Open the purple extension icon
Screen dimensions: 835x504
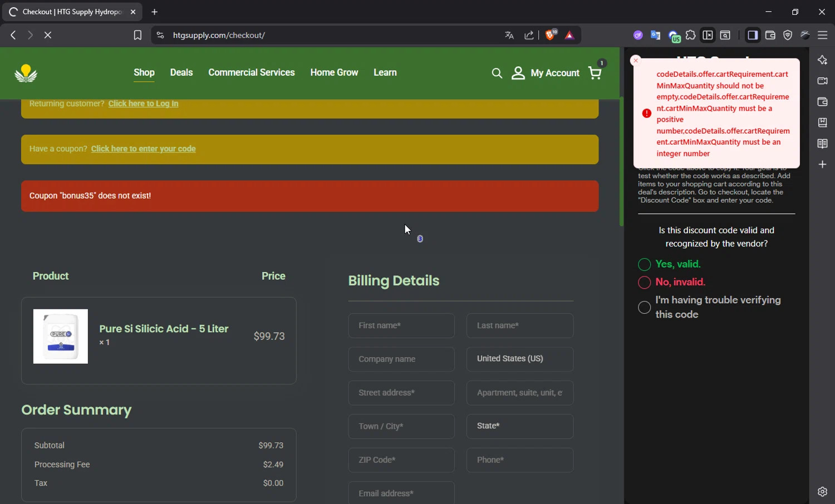pos(638,35)
